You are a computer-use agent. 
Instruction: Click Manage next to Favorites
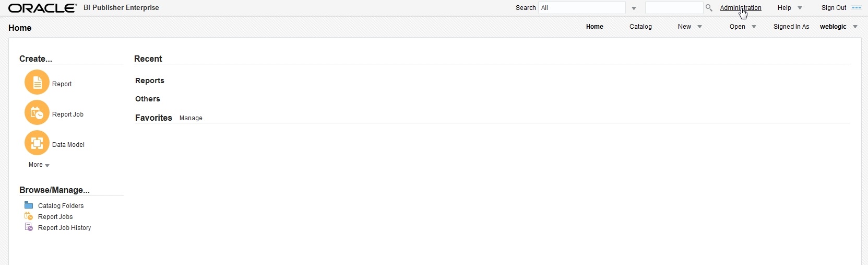[x=191, y=118]
